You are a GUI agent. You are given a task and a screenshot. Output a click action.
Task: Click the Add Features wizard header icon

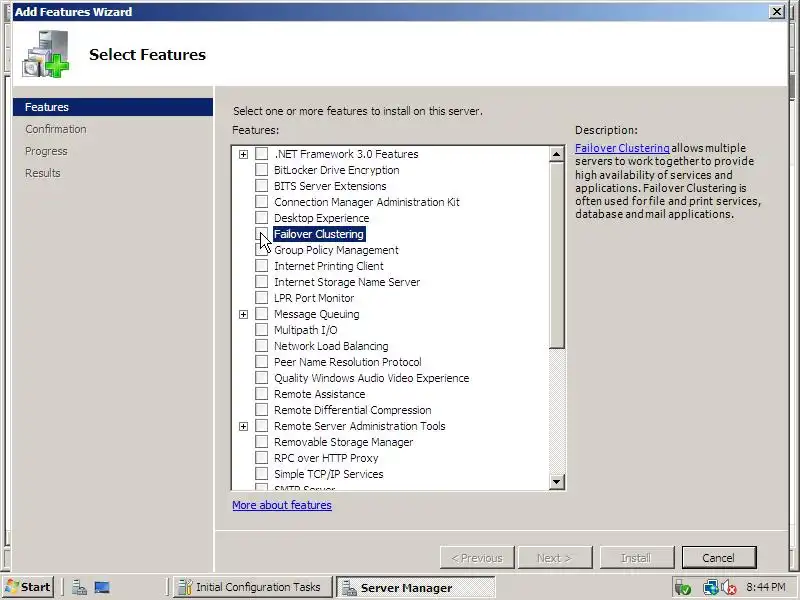pos(45,54)
